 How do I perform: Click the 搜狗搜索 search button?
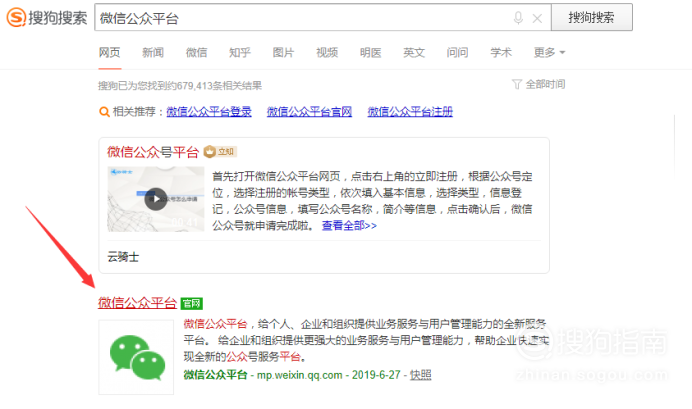point(591,17)
